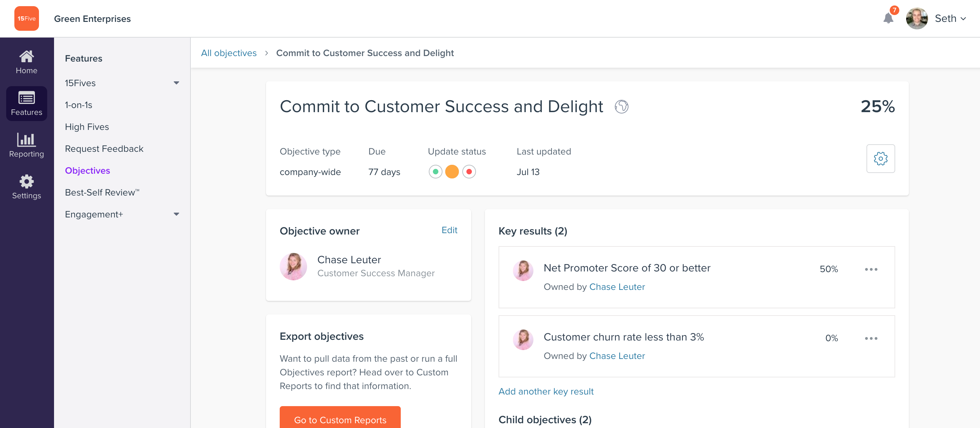Expand the 15Fives submenu arrow
The height and width of the screenshot is (428, 980).
[x=176, y=83]
